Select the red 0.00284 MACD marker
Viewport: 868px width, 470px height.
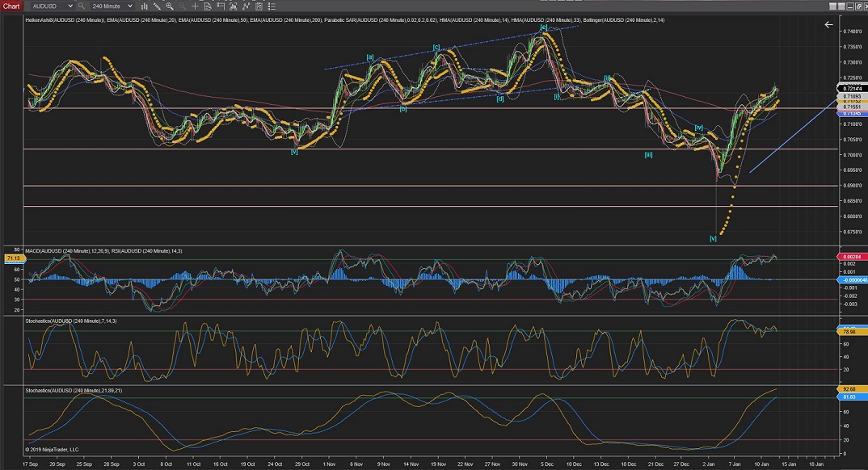pyautogui.click(x=852, y=257)
